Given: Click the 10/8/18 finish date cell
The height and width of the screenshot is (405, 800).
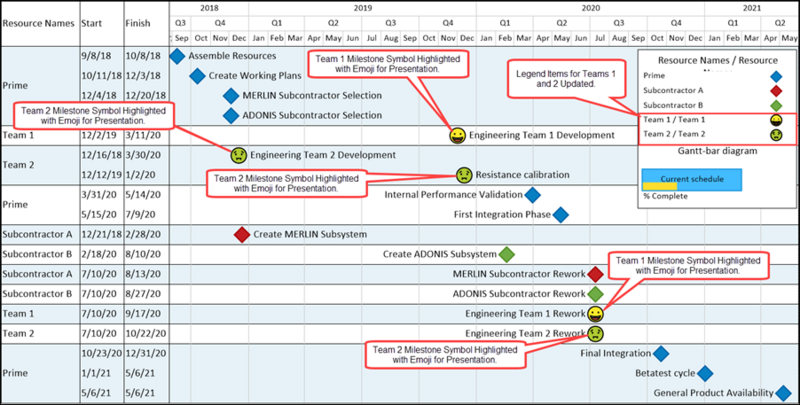Looking at the screenshot, I should click(x=143, y=56).
